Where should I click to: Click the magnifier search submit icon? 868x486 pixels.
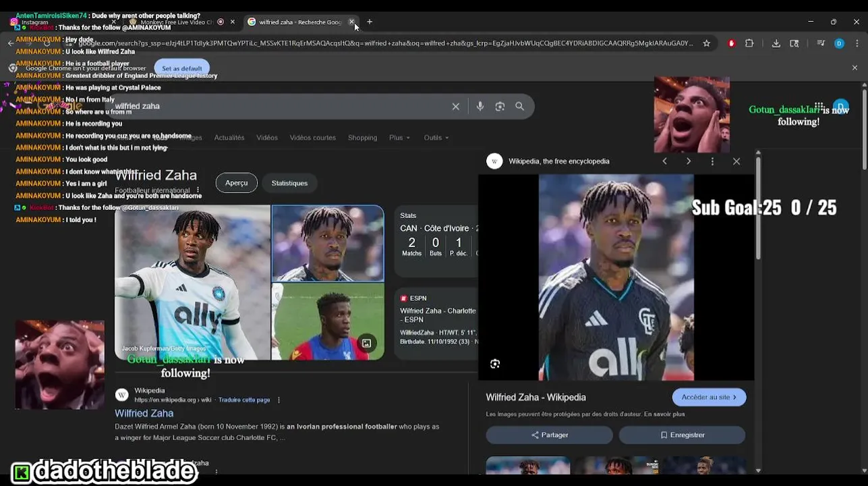(519, 107)
